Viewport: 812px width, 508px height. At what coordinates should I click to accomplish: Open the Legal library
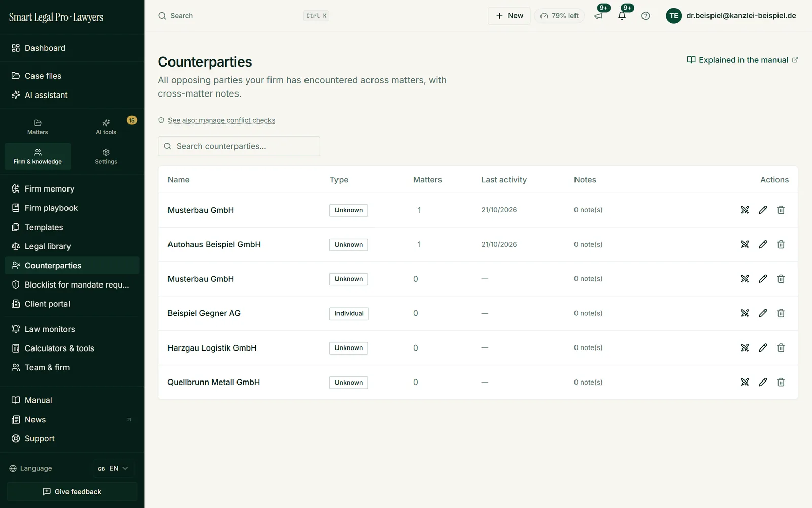(x=72, y=246)
